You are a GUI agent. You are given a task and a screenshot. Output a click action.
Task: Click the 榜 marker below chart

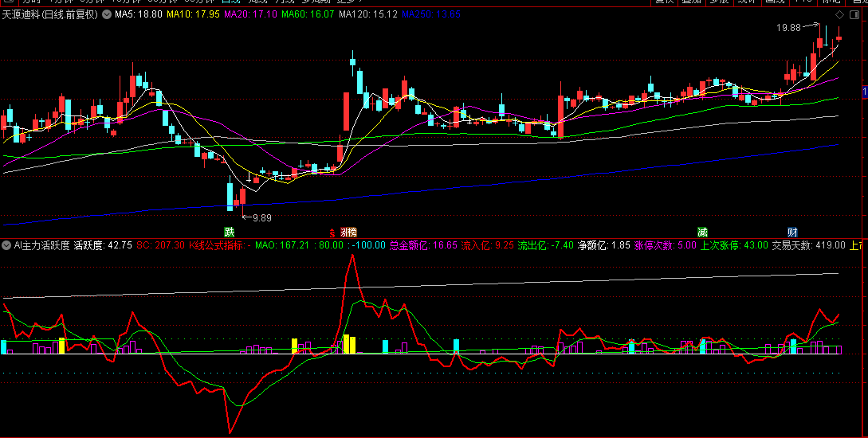click(352, 233)
